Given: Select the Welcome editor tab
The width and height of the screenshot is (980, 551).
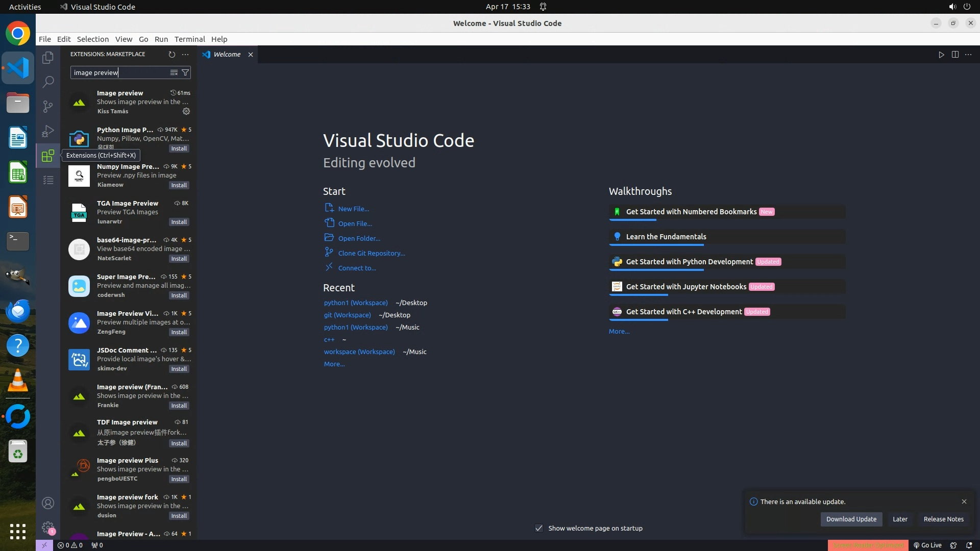Looking at the screenshot, I should coord(227,55).
